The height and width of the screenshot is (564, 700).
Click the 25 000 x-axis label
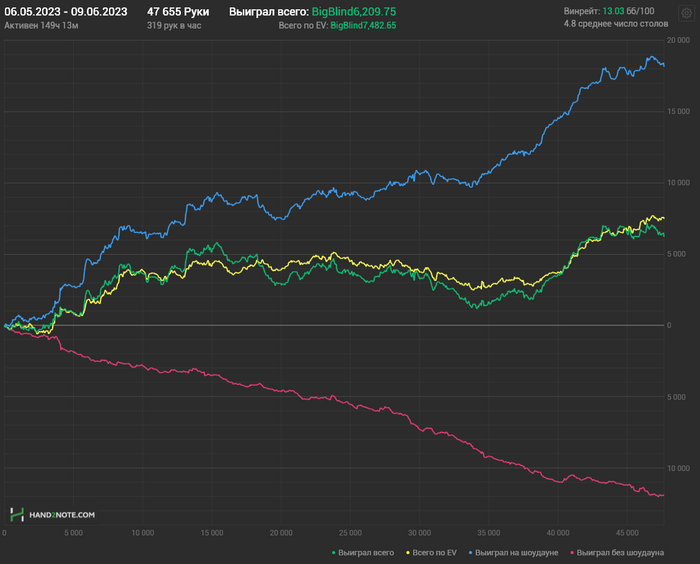click(x=350, y=533)
